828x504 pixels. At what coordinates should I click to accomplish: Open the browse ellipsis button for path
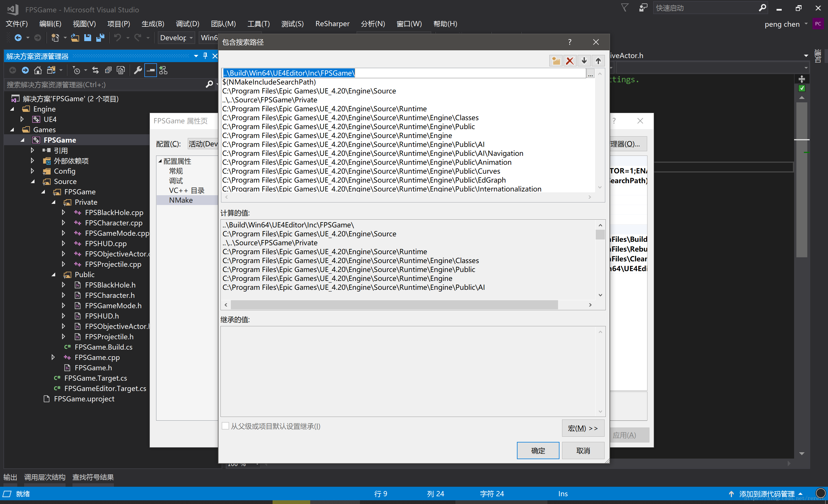tap(590, 73)
